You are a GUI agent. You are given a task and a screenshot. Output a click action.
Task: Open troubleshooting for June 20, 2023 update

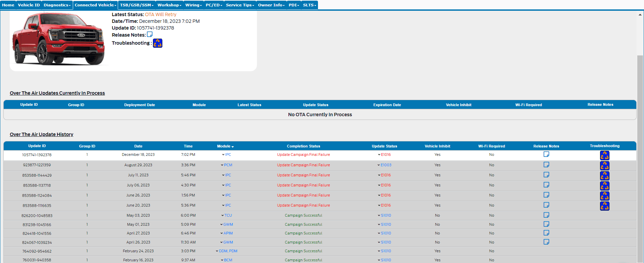point(604,206)
